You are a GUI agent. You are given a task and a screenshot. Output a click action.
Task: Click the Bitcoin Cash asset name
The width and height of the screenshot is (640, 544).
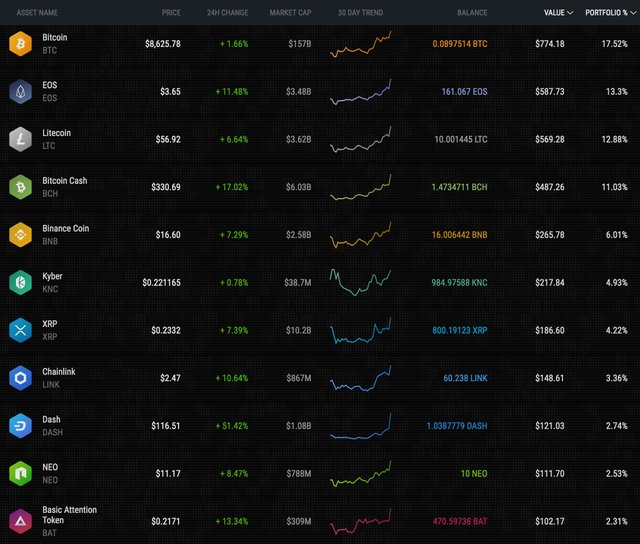point(65,181)
